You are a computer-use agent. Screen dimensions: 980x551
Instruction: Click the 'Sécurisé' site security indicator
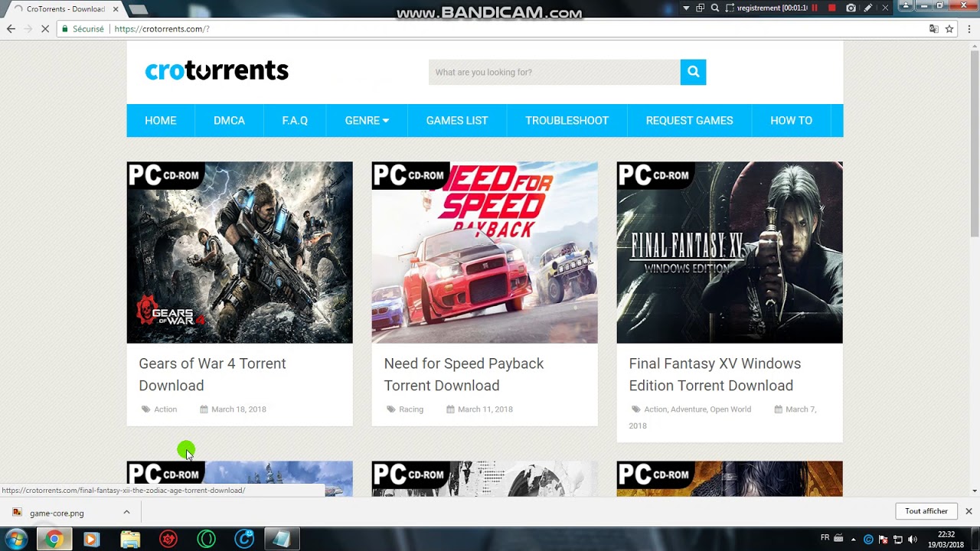pos(82,29)
